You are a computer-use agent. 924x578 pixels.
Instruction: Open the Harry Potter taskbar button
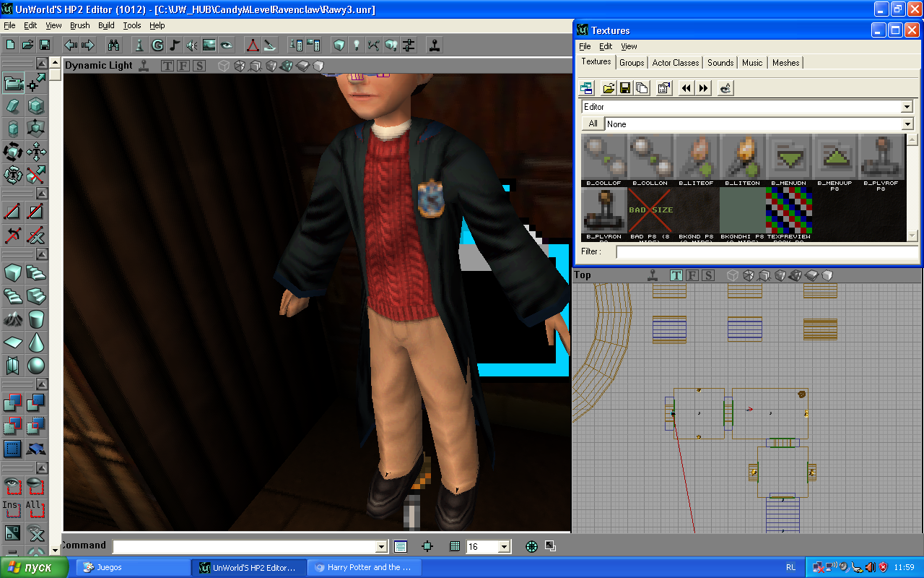pos(364,568)
